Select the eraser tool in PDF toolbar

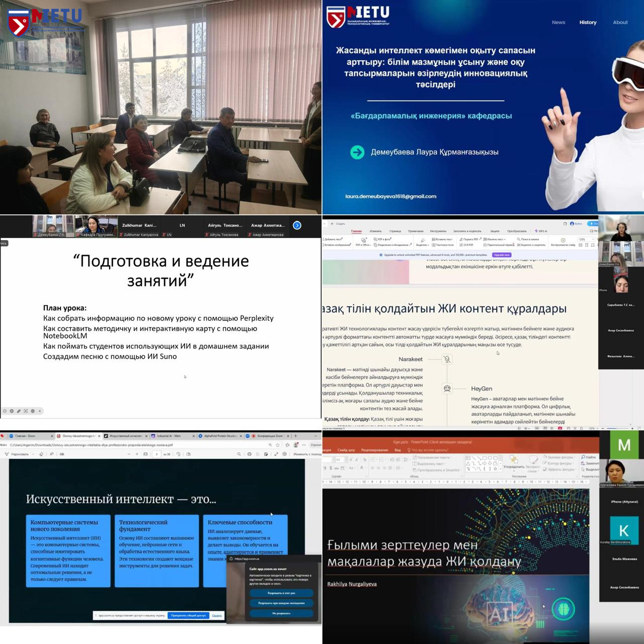(x=41, y=454)
